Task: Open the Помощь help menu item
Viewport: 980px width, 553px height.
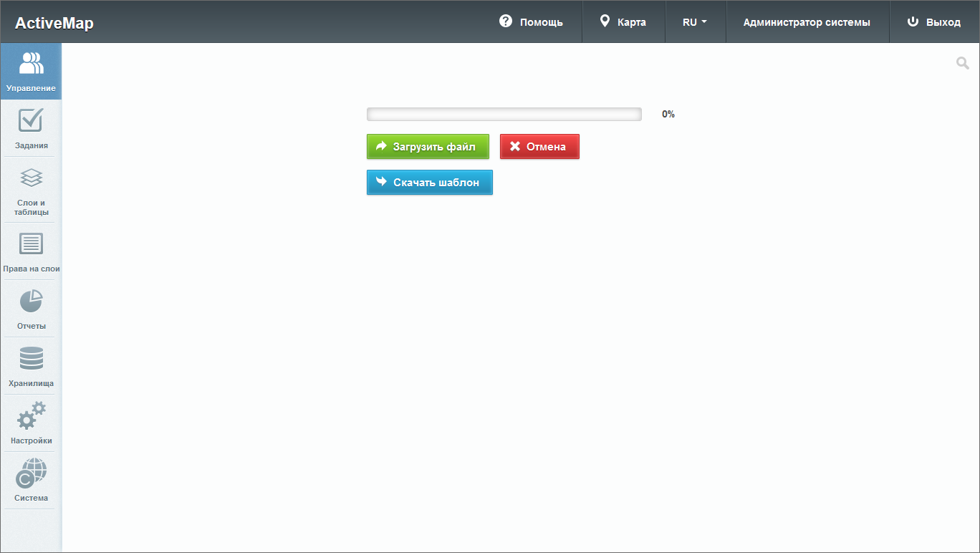Action: point(531,22)
